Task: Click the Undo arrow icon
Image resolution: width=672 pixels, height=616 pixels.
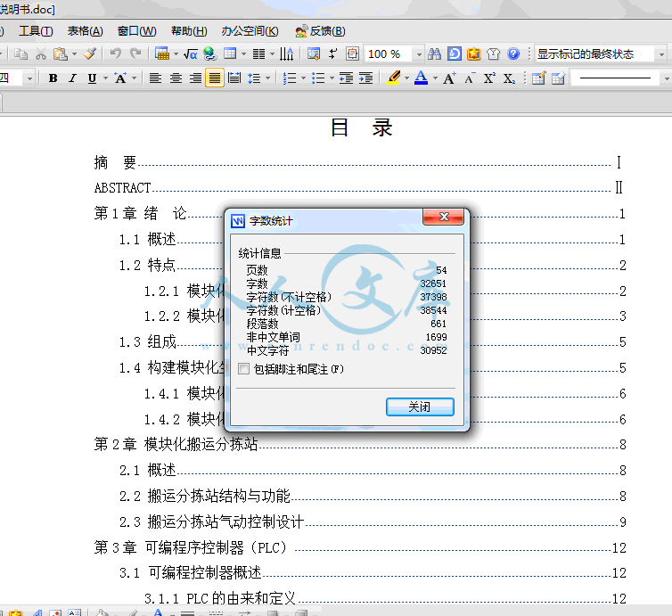Action: tap(115, 53)
